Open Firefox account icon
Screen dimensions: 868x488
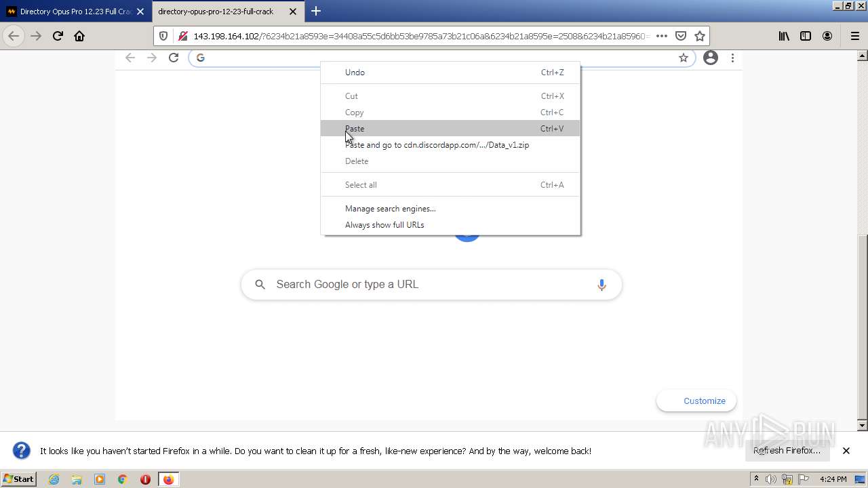click(827, 36)
